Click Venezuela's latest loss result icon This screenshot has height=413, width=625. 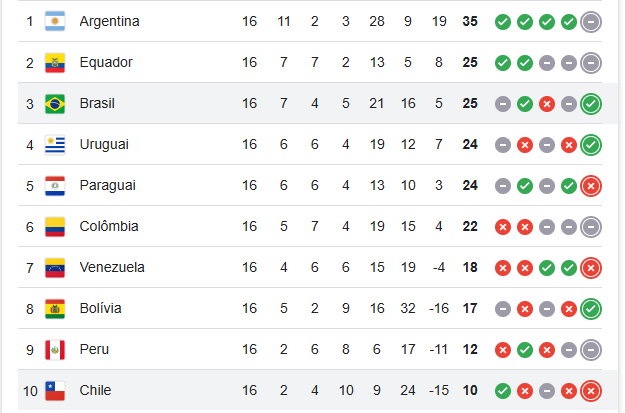click(x=591, y=268)
